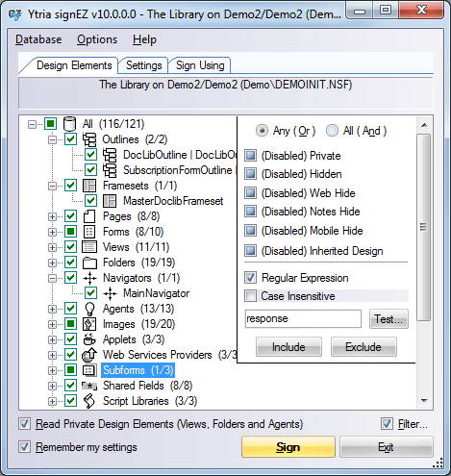The image size is (451, 476).
Task: Click the Test... button
Action: 388,318
